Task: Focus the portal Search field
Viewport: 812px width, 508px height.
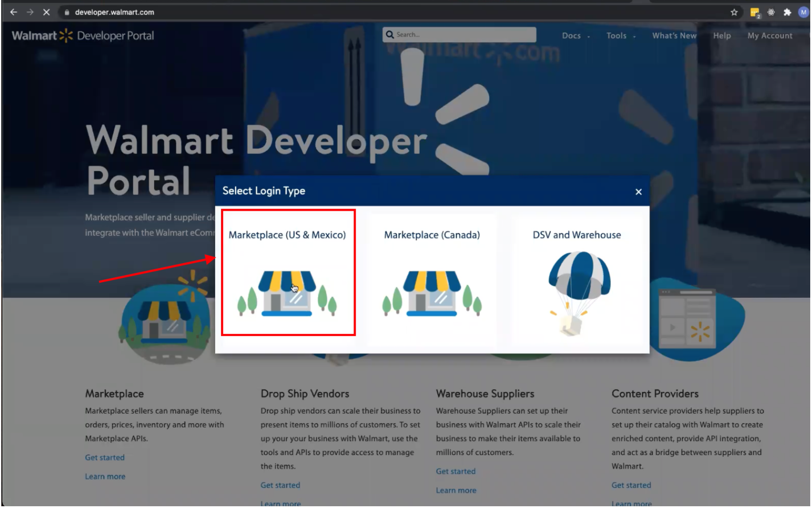Action: (x=459, y=34)
